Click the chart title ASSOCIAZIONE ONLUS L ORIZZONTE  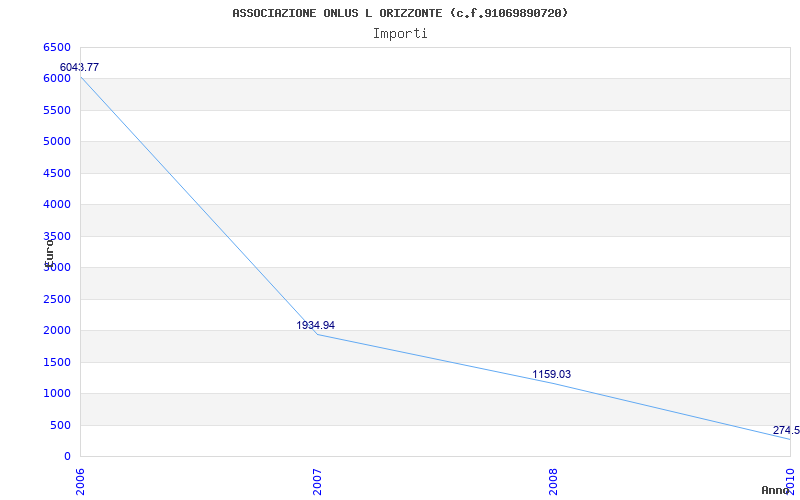(x=400, y=13)
